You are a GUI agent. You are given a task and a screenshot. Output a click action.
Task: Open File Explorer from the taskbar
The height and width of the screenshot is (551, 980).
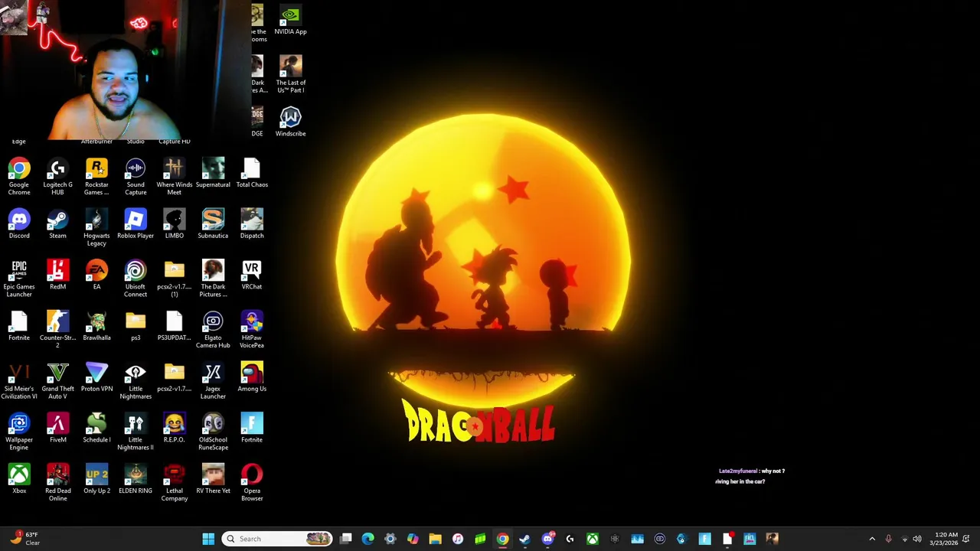(435, 539)
